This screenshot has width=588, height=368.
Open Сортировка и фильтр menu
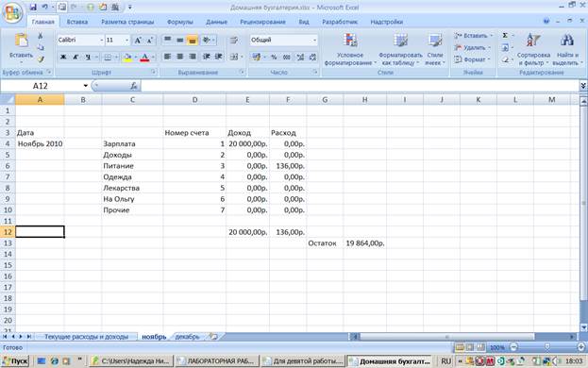click(x=533, y=49)
